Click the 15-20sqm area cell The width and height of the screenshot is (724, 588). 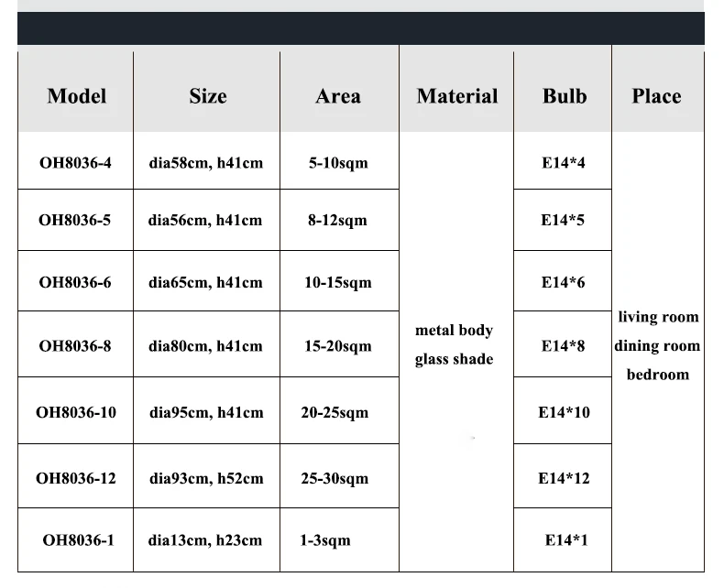click(x=339, y=345)
